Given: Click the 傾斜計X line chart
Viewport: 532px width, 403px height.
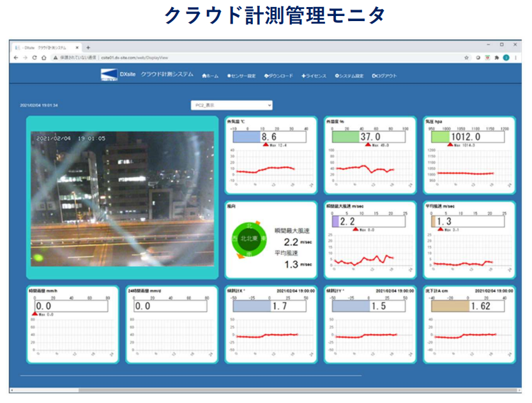Looking at the screenshot, I should (271, 337).
